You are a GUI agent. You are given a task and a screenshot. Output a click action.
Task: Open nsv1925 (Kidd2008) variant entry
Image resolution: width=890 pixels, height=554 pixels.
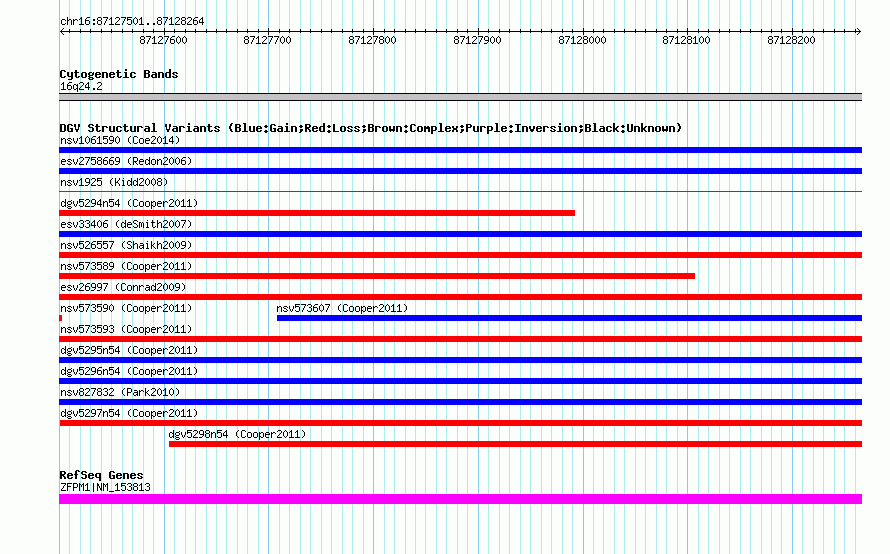click(114, 182)
